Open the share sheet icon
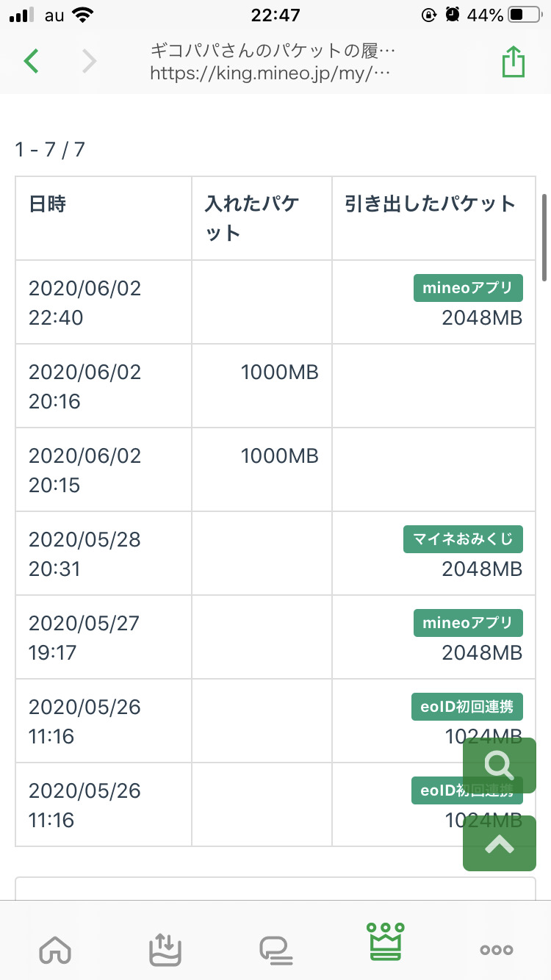 coord(514,62)
